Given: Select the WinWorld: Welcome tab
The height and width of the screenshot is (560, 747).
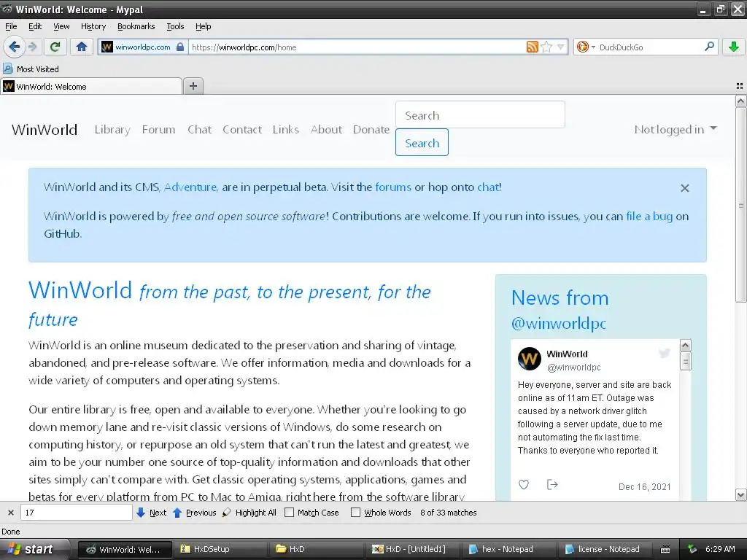Looking at the screenshot, I should [x=91, y=86].
